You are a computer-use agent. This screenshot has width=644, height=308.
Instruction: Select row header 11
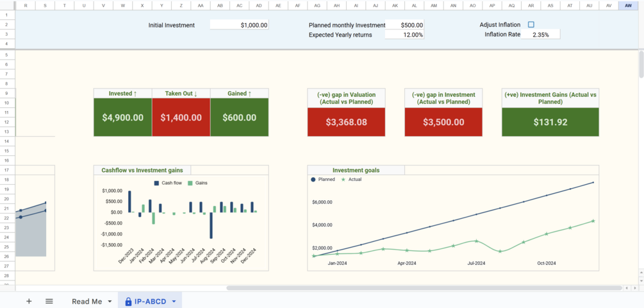(8, 112)
